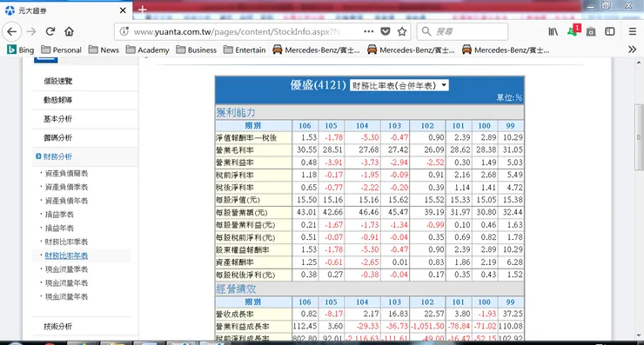Toggle the sidebar view icon
The width and height of the screenshot is (644, 345).
click(x=610, y=31)
